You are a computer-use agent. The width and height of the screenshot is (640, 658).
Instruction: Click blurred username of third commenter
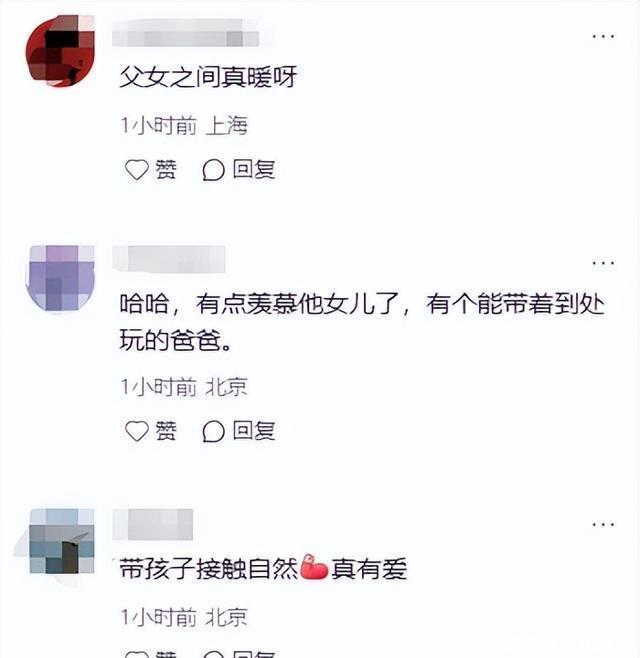153,524
